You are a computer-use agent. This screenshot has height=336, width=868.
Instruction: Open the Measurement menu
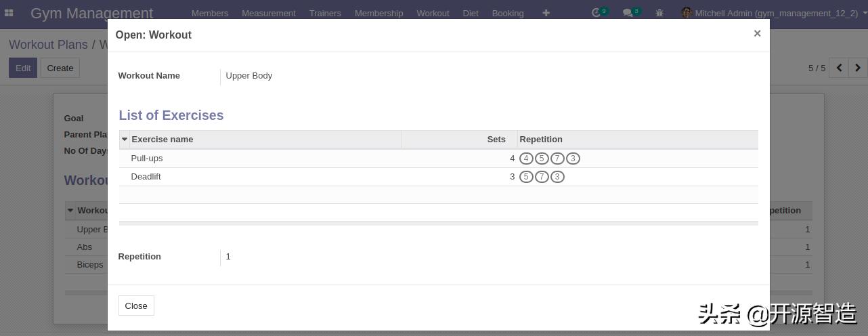[x=269, y=13]
